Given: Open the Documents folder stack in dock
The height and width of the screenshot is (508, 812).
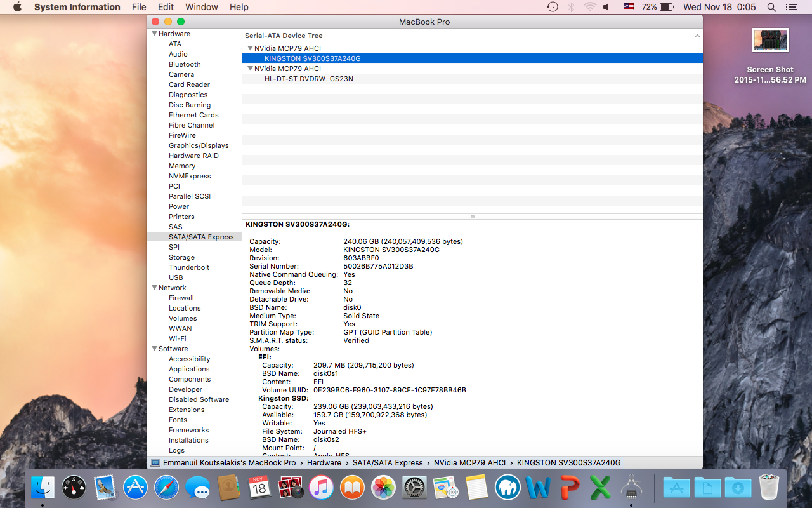Looking at the screenshot, I should click(707, 488).
